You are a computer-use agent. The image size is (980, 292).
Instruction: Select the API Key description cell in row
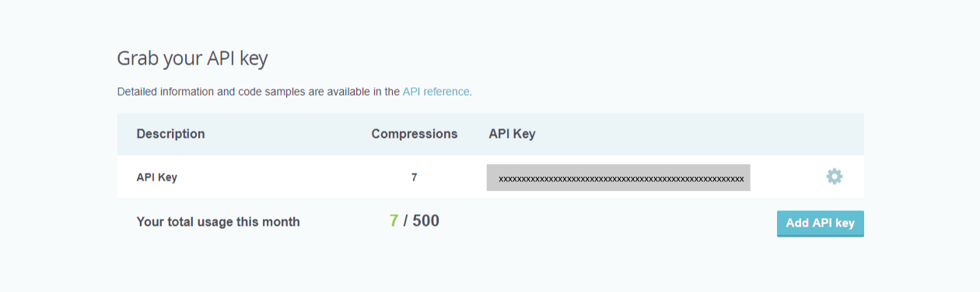point(157,177)
